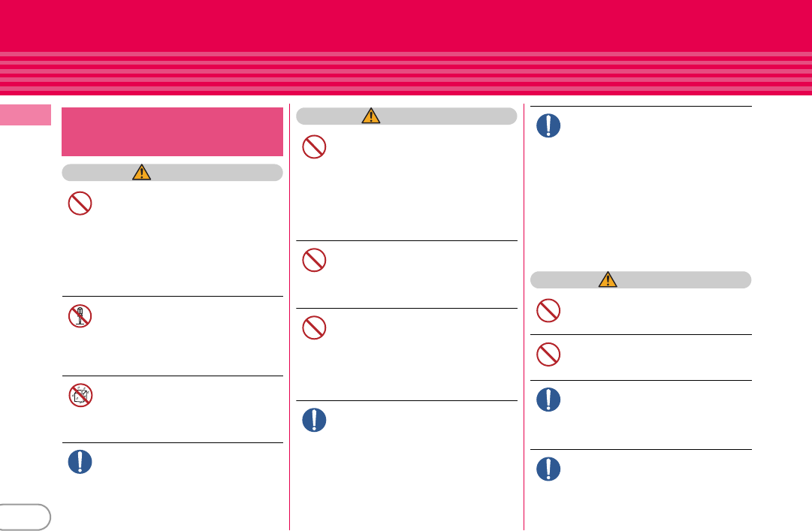The image size is (812, 531).
Task: Click the crimson header banner across the page
Action: point(406,47)
